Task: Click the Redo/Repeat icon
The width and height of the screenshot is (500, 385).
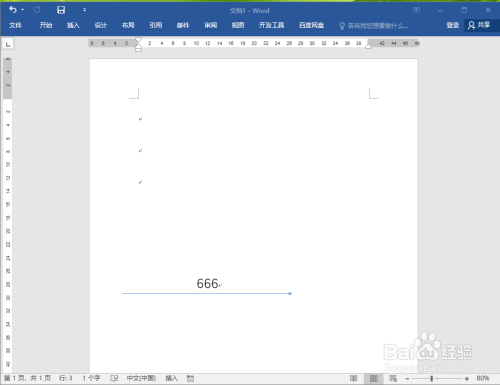Action: [x=37, y=10]
